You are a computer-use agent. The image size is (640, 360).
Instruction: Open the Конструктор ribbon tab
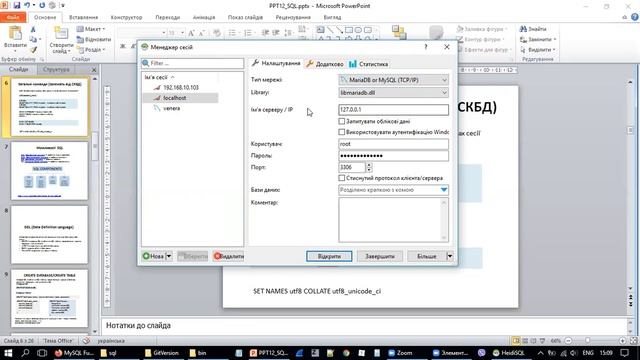pos(127,17)
